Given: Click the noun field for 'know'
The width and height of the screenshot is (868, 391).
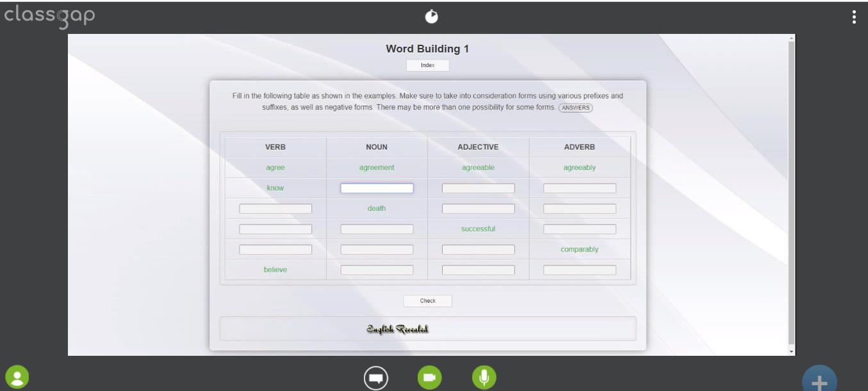Looking at the screenshot, I should tap(377, 188).
